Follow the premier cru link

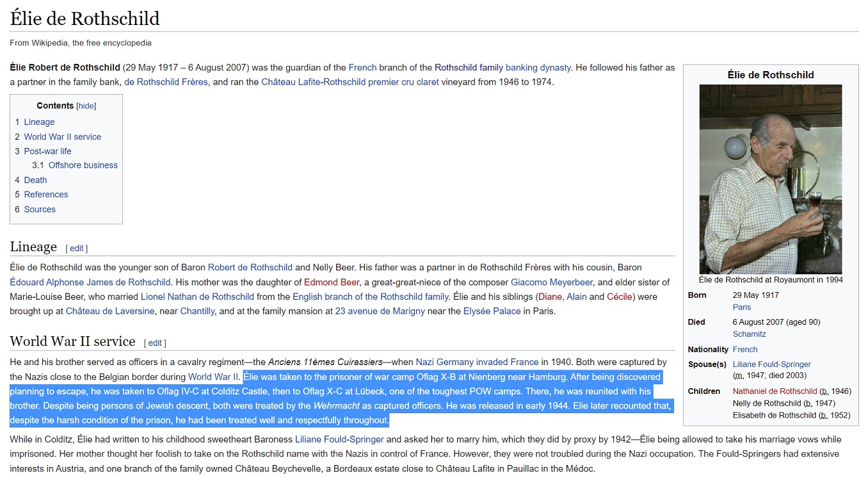(390, 82)
